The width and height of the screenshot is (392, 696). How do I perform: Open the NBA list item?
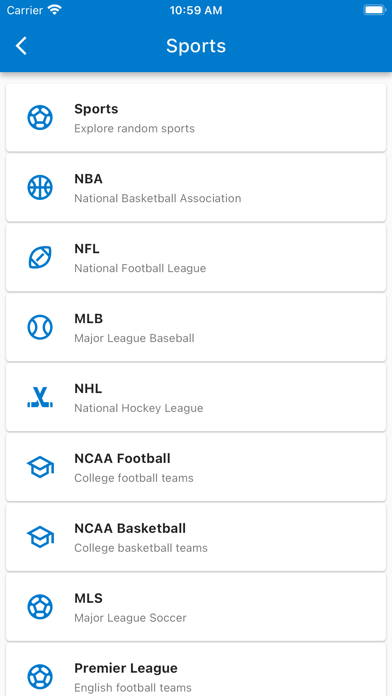[196, 187]
